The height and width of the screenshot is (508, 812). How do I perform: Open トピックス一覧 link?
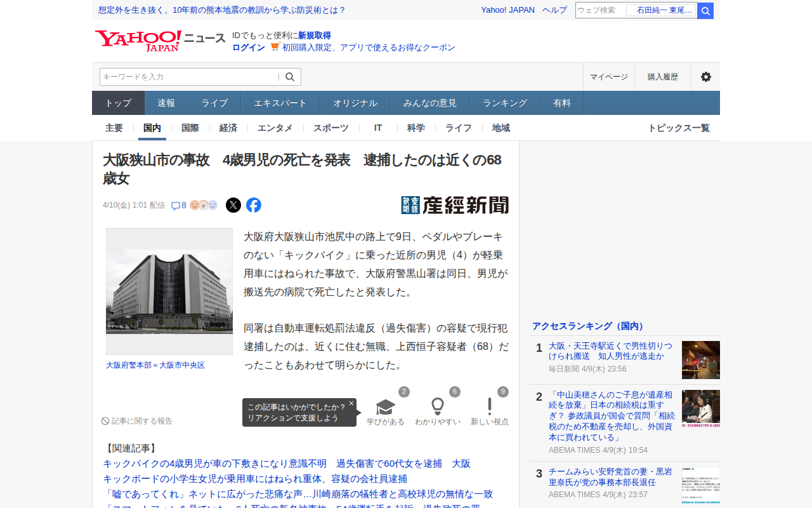[679, 128]
